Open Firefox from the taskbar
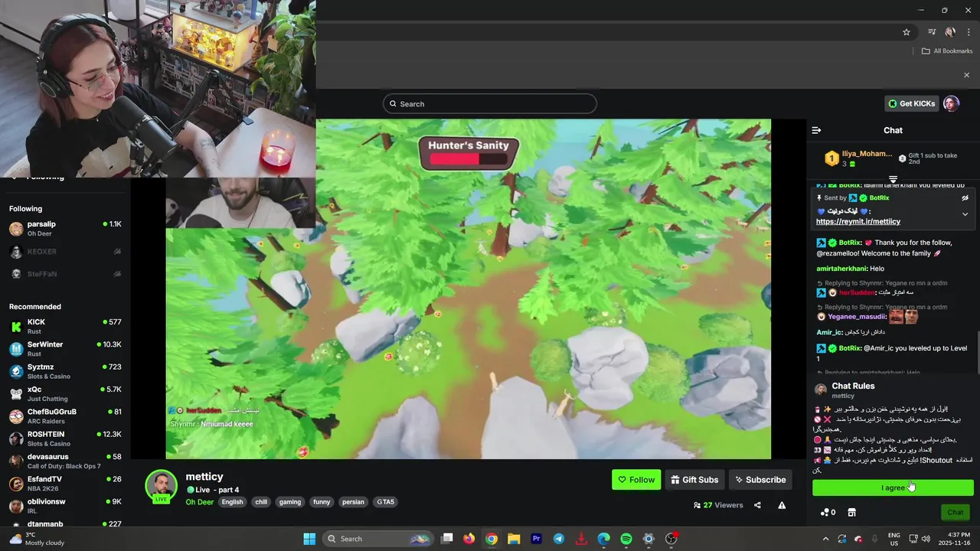The height and width of the screenshot is (551, 980). [x=469, y=539]
